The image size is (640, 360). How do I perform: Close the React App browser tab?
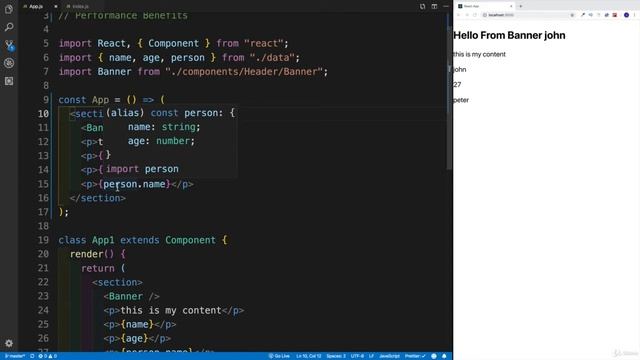(x=511, y=6)
